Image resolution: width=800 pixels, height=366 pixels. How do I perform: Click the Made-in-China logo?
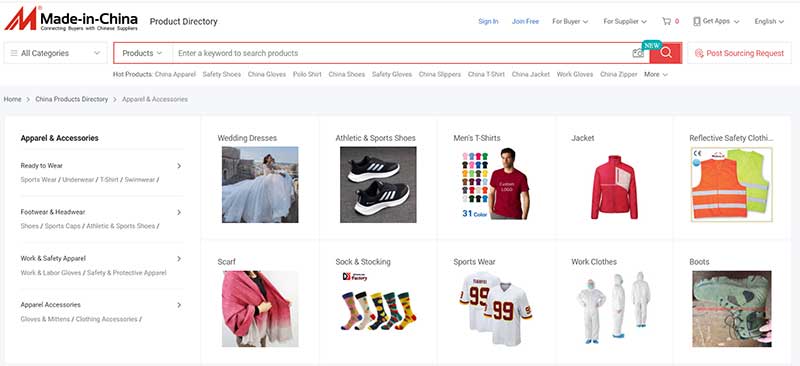(x=71, y=19)
